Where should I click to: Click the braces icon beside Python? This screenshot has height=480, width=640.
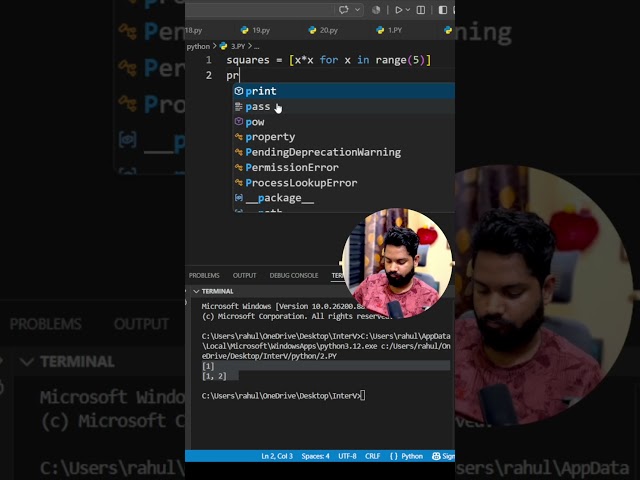point(393,456)
